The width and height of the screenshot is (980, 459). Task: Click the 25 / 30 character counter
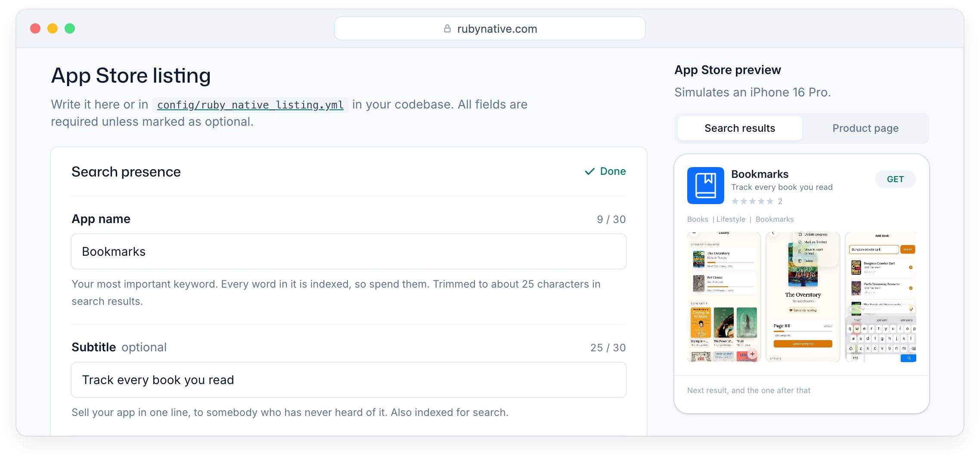click(x=608, y=347)
